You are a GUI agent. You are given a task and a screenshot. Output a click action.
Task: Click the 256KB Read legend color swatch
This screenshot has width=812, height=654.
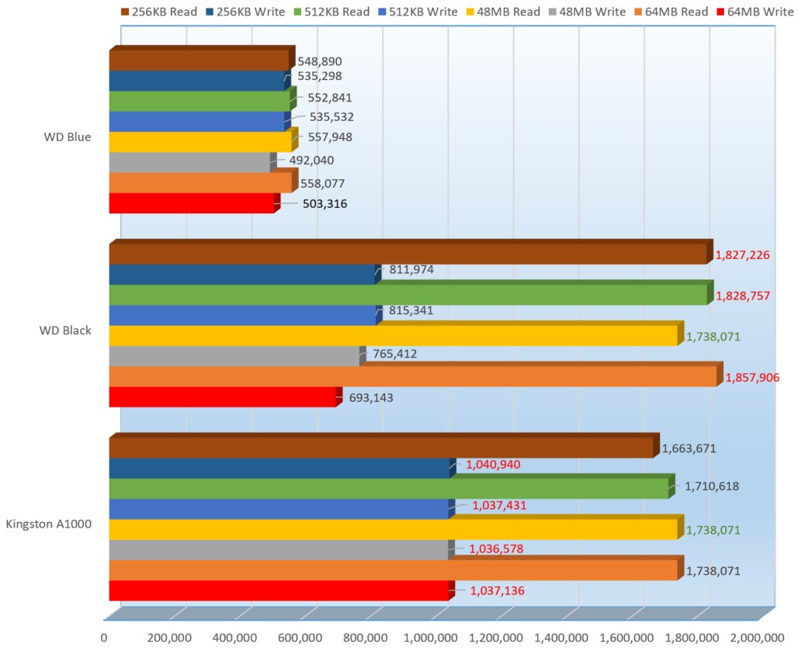coord(125,12)
